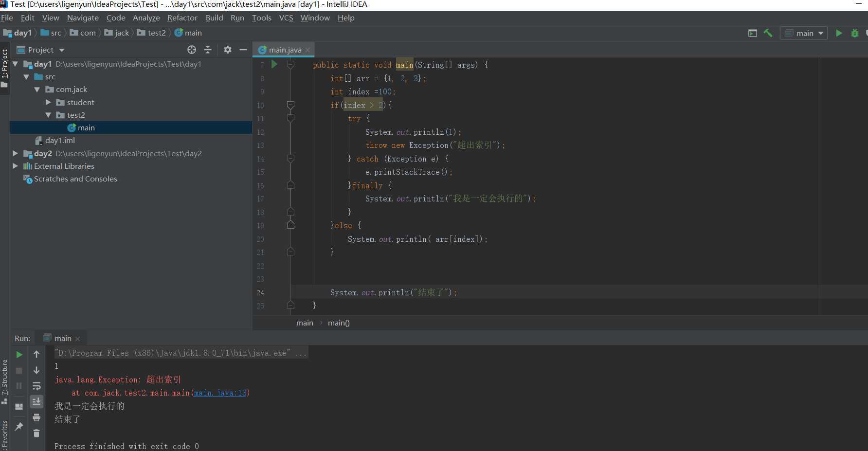
Task: Click the Print icon in Run console
Action: pyautogui.click(x=36, y=417)
